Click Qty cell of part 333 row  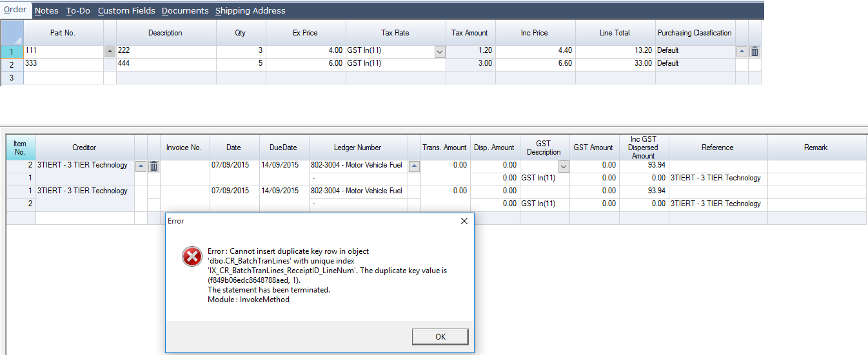click(240, 64)
